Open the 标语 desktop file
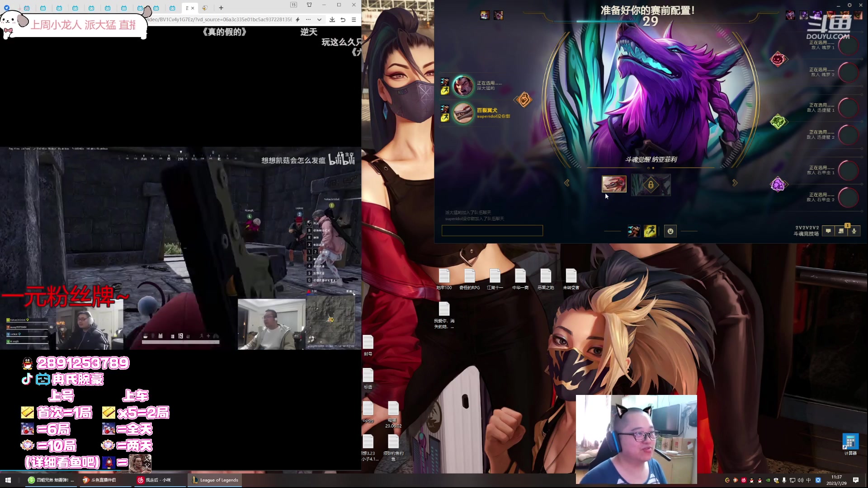868x488 pixels. click(368, 379)
